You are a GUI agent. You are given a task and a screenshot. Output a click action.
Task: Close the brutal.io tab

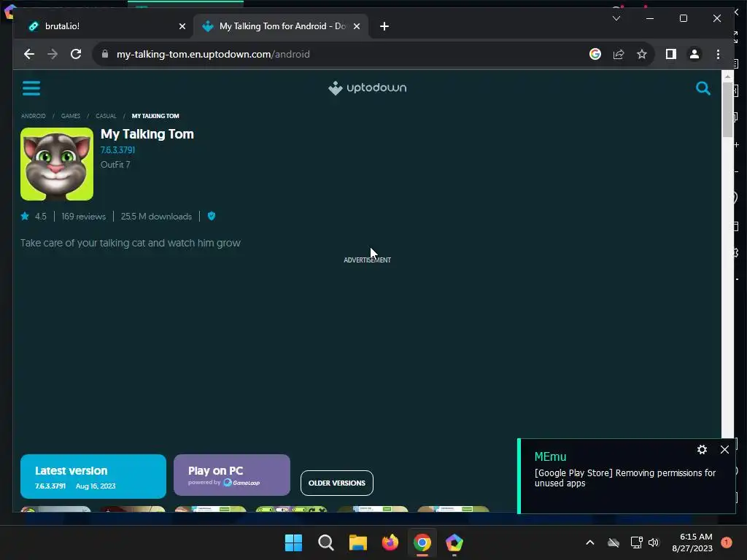click(182, 26)
